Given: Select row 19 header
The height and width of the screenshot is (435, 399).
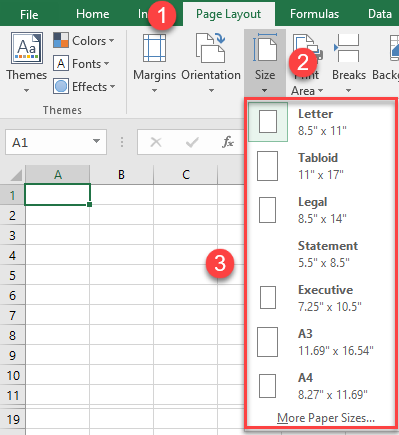Looking at the screenshot, I should [12, 420].
